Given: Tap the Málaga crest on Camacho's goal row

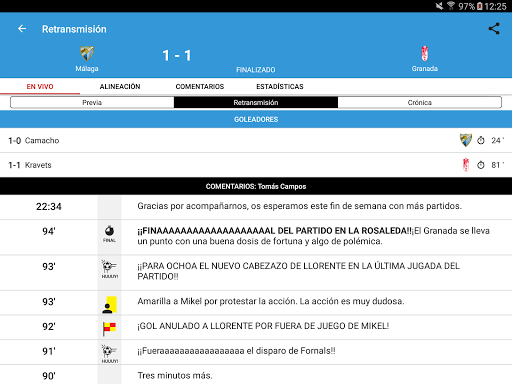Looking at the screenshot, I should [466, 140].
